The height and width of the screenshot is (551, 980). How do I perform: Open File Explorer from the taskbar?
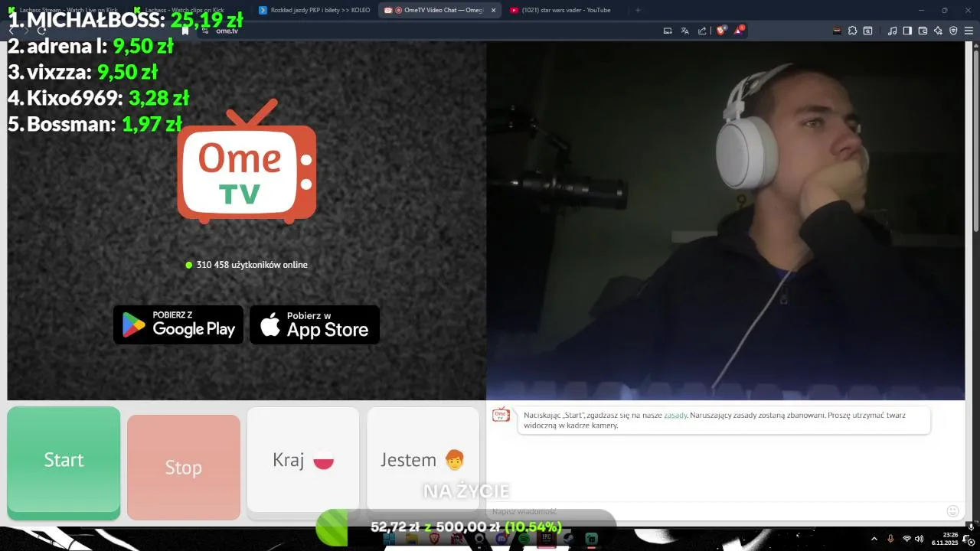412,539
